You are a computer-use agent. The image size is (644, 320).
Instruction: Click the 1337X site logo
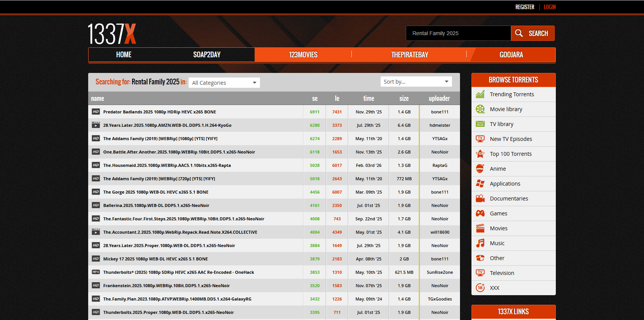coord(112,34)
